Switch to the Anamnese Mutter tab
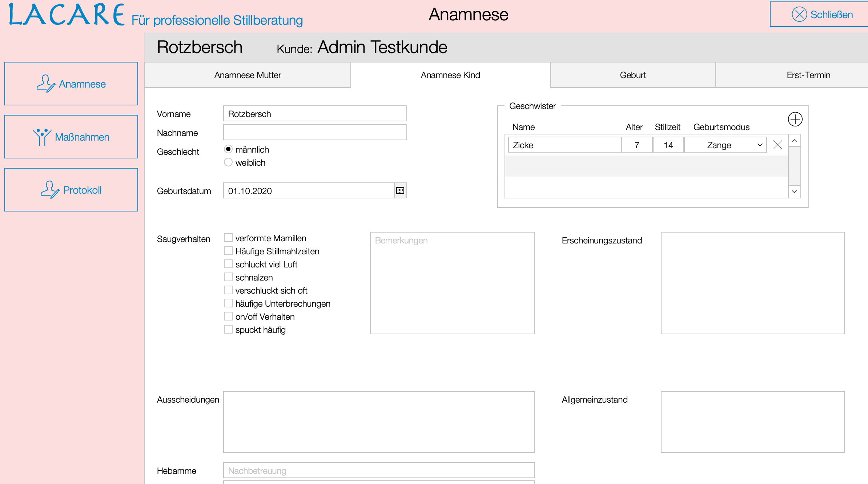Screen dimensions: 868x484 tap(248, 75)
